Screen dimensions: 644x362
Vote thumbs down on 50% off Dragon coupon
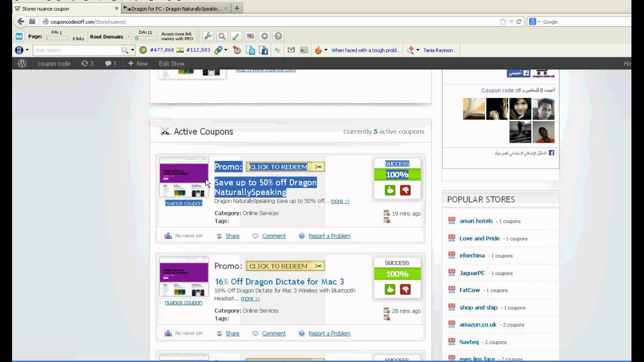(x=405, y=190)
